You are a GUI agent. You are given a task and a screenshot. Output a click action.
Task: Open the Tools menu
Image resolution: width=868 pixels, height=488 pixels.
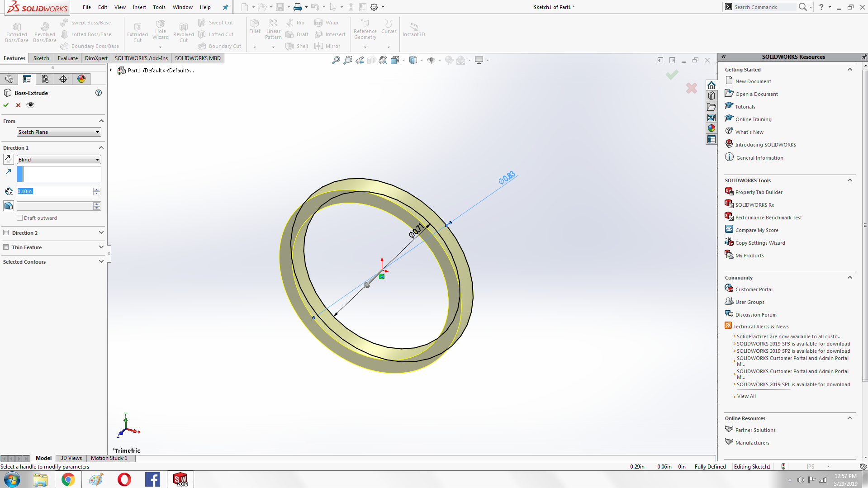coord(159,7)
